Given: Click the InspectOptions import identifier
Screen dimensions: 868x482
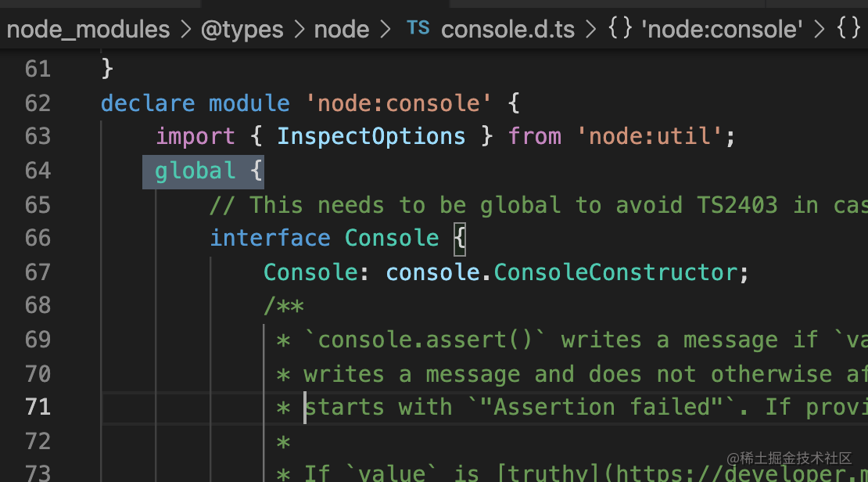Looking at the screenshot, I should pos(371,136).
